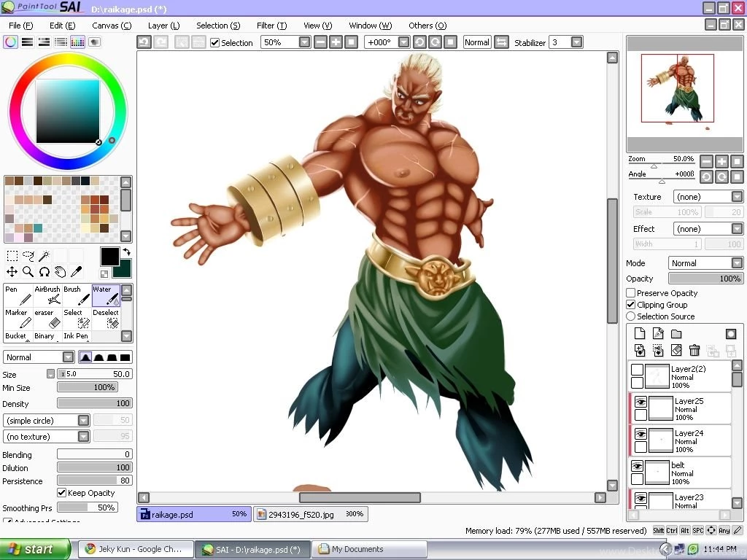The width and height of the screenshot is (747, 560).
Task: Choose the eraser tool
Action: coord(47,319)
